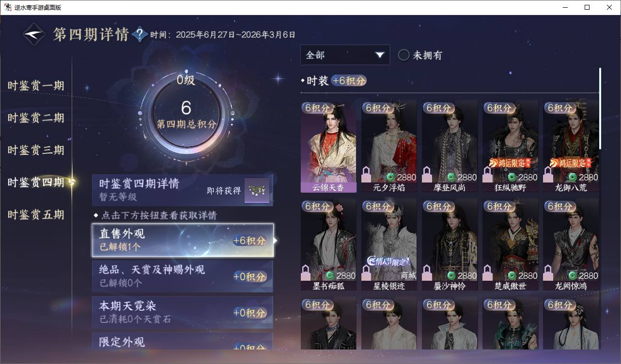Click the circular total points gauge

pyautogui.click(x=186, y=112)
